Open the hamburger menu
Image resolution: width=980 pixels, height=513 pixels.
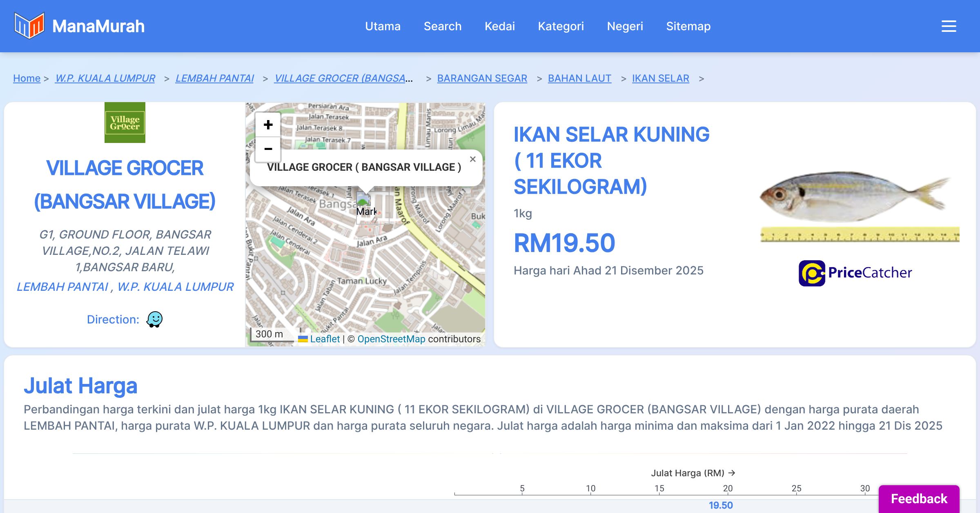949,26
